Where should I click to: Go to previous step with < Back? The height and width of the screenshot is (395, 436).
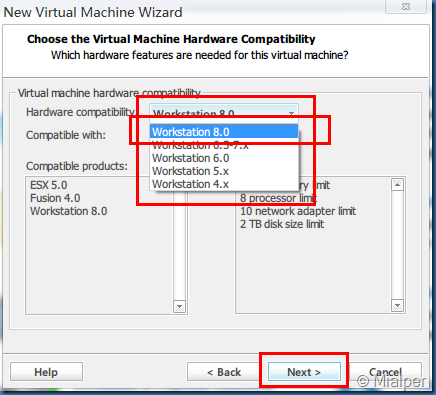click(x=224, y=372)
